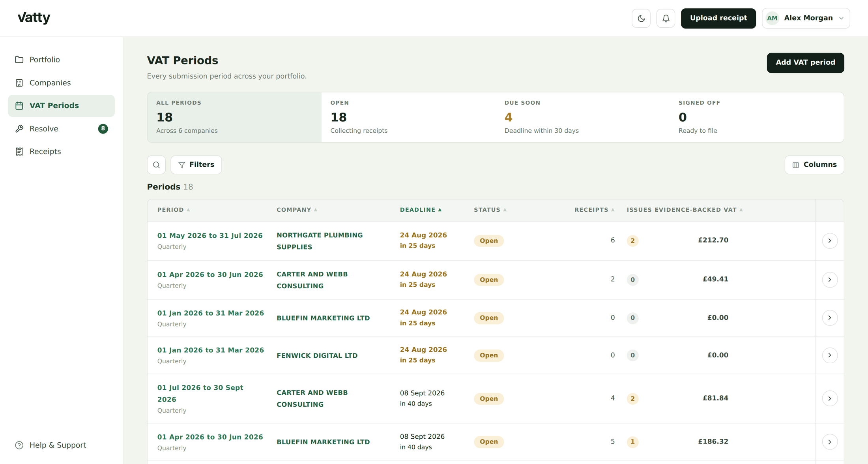
Task: Select the Open summary tab
Action: [408, 117]
